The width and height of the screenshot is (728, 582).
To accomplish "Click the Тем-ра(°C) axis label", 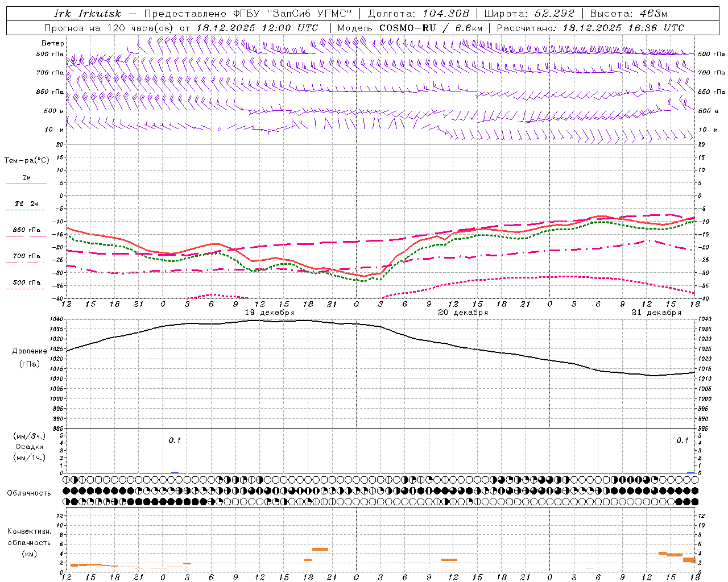I will [27, 161].
